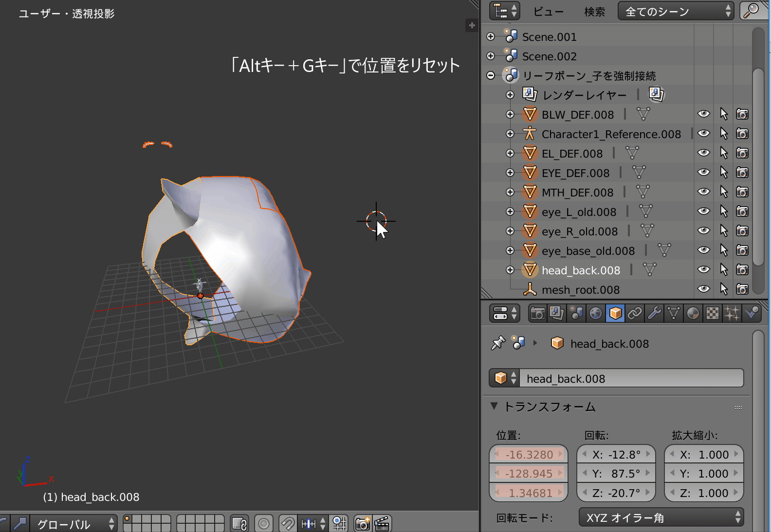The image size is (771, 532).
Task: Expand Scene.001 in the outliner
Action: coord(491,36)
